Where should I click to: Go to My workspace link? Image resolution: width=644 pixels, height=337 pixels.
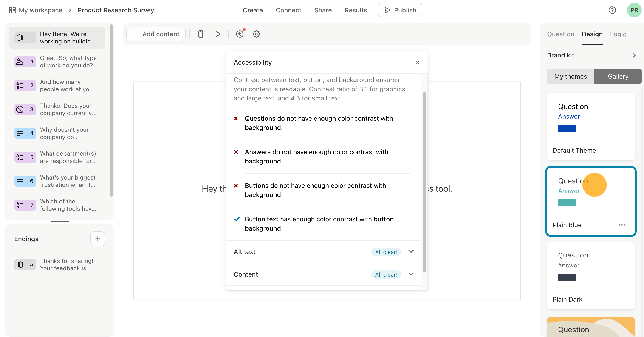pos(40,10)
